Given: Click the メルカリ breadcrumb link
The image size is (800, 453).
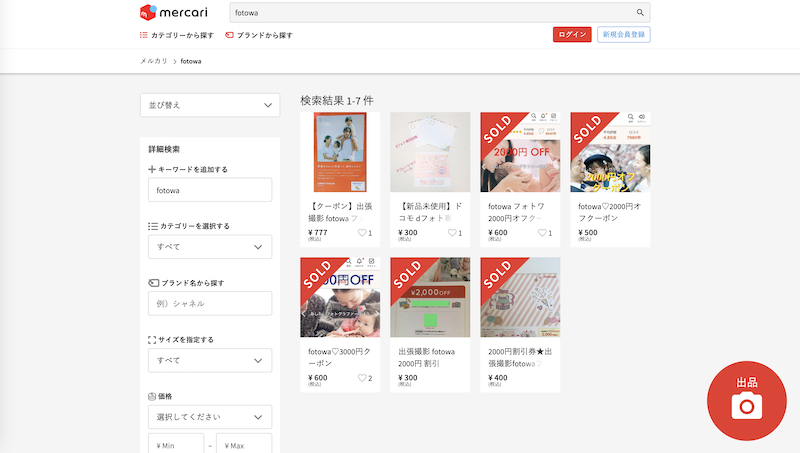Looking at the screenshot, I should coord(154,61).
